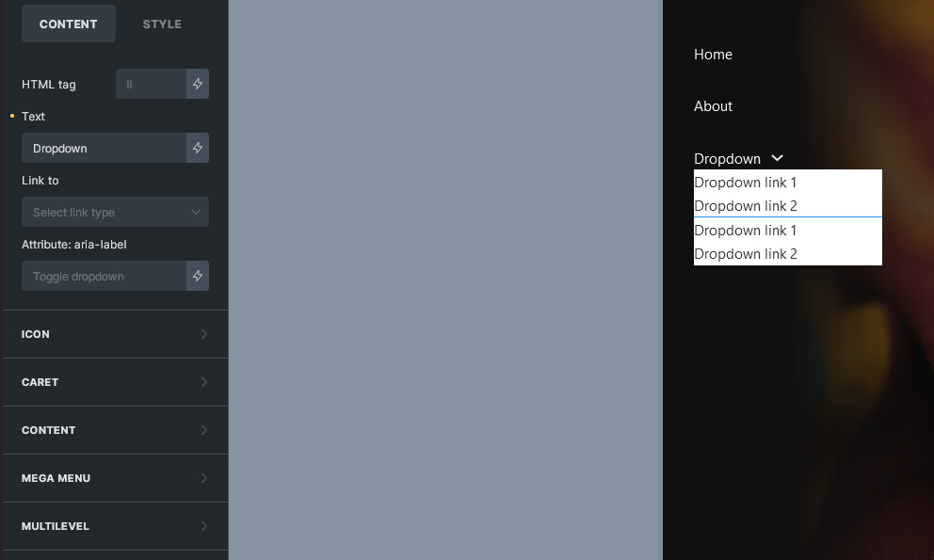Switch to the STYLE tab
This screenshot has height=560, width=934.
pos(161,24)
